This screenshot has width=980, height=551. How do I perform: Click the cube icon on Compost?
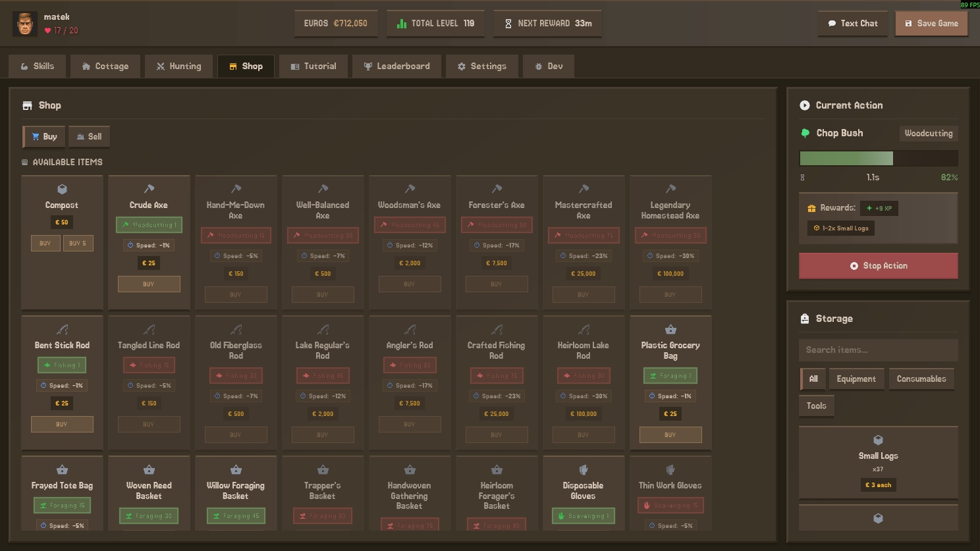click(62, 189)
